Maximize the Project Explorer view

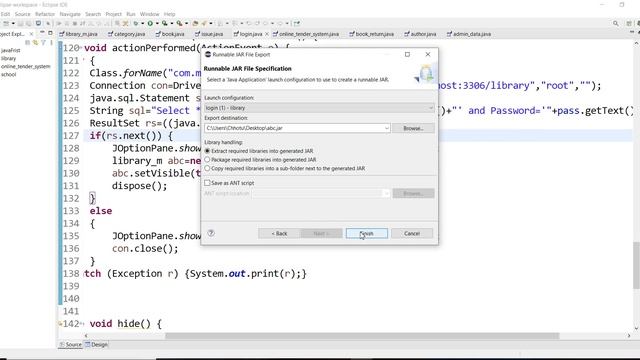(x=50, y=33)
